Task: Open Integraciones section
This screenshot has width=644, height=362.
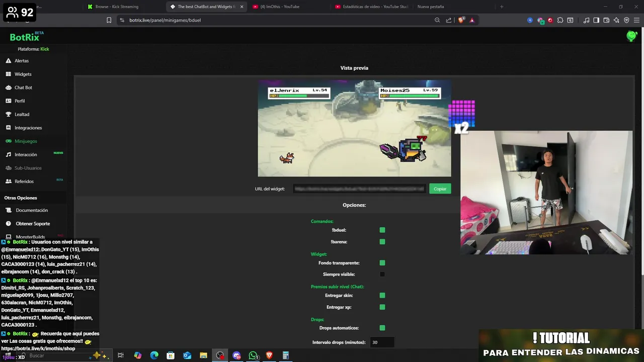Action: [x=28, y=128]
